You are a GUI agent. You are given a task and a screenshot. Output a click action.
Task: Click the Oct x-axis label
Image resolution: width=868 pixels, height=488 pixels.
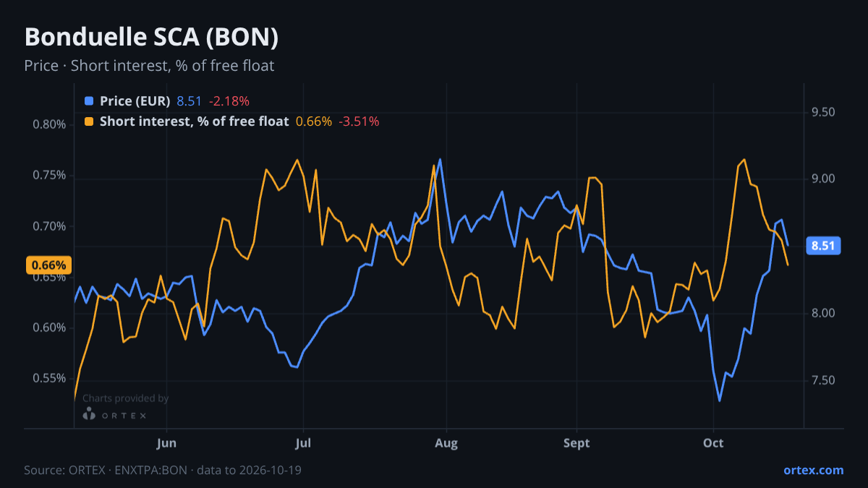(x=713, y=443)
